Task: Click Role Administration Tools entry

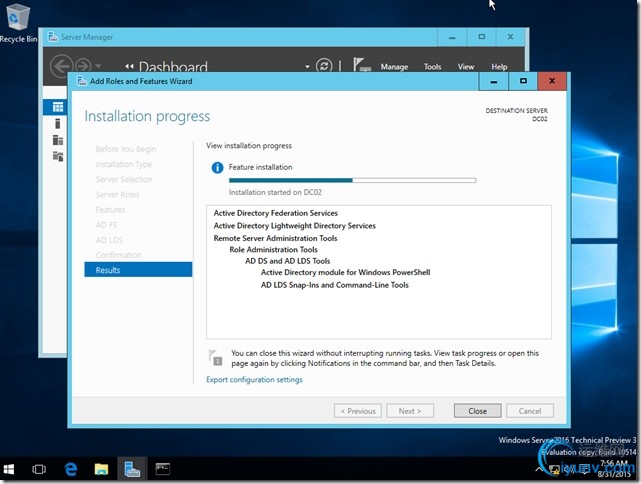Action: tap(273, 250)
